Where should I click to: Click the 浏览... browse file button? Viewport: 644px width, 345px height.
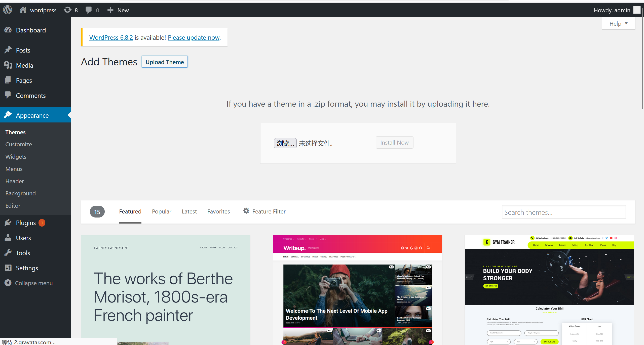(285, 143)
